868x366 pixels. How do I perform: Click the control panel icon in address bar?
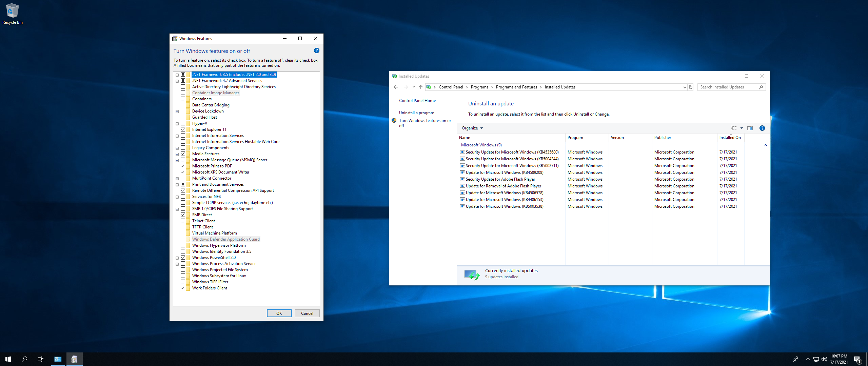coord(429,87)
